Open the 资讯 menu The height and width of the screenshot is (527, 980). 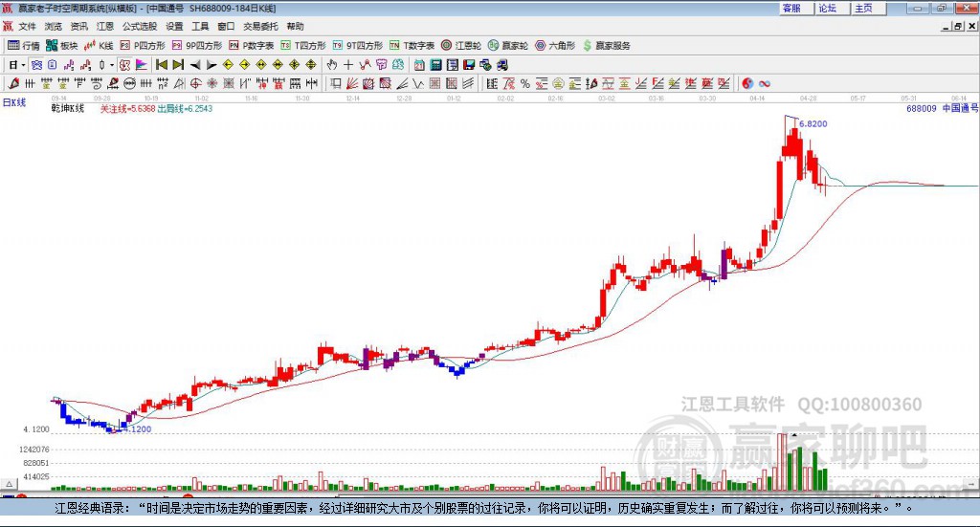pos(78,26)
